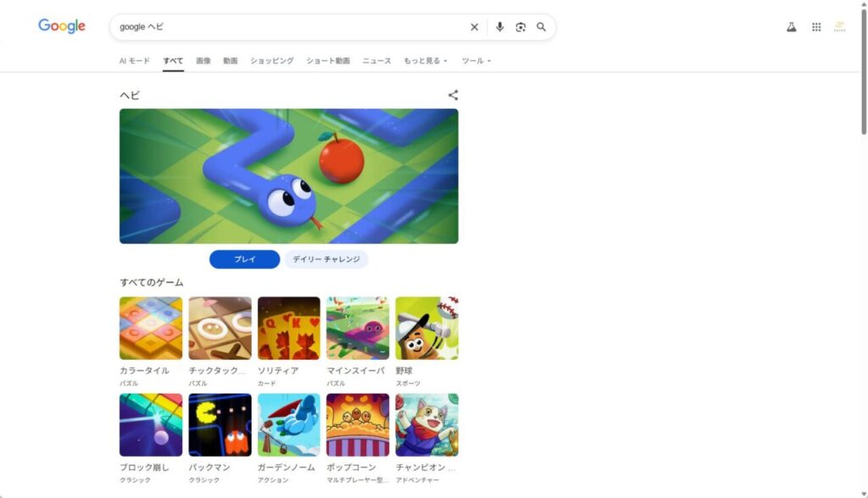Open Google Lens image search icon
Screen dimensions: 868x498
[520, 27]
